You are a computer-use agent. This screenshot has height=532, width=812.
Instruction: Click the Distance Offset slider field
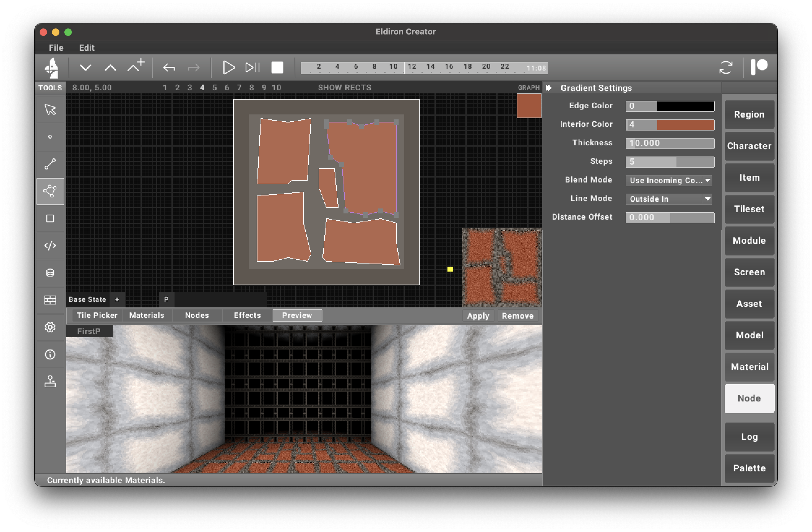click(x=670, y=217)
